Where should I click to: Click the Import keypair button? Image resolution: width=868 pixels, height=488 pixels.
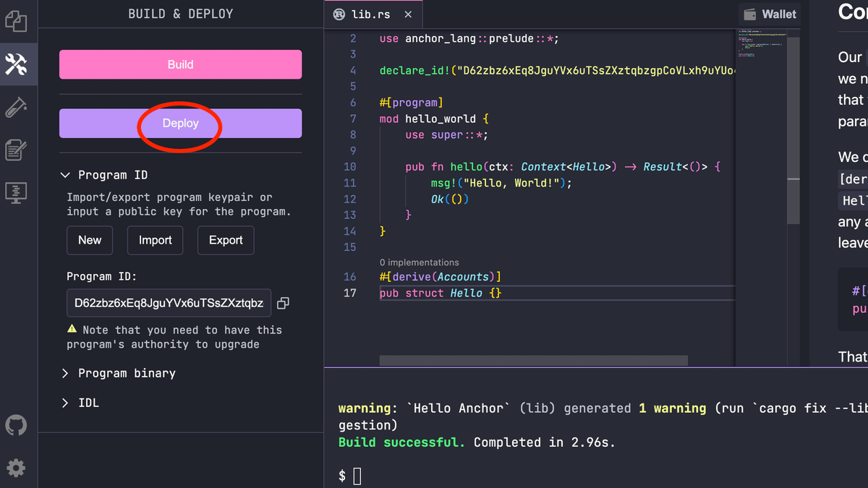pyautogui.click(x=156, y=240)
